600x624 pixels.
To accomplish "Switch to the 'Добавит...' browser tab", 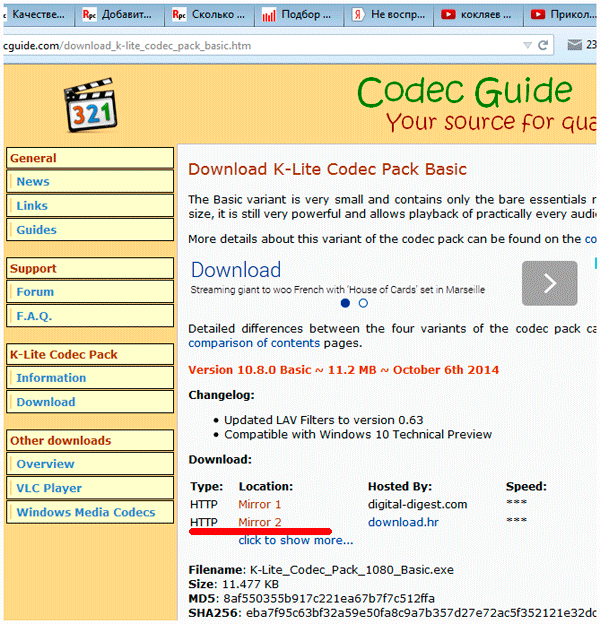I will click(119, 15).
